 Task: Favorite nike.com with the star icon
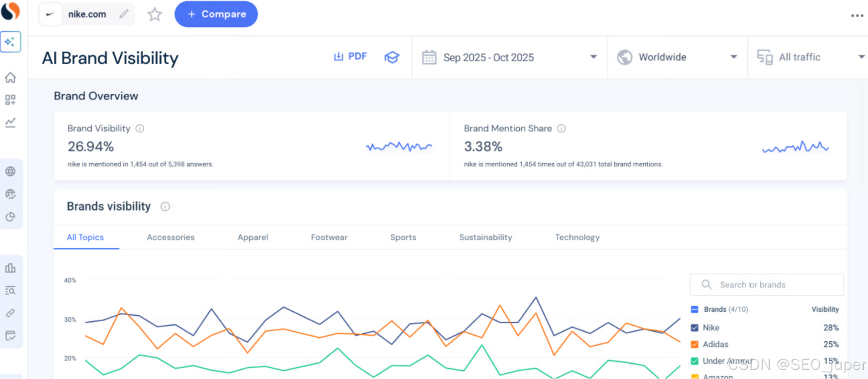coord(155,14)
